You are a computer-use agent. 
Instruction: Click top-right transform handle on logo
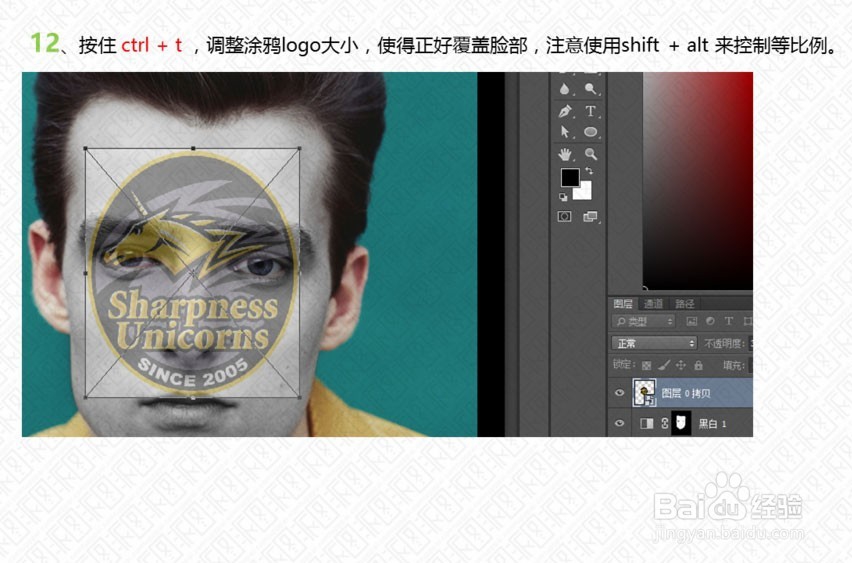299,148
